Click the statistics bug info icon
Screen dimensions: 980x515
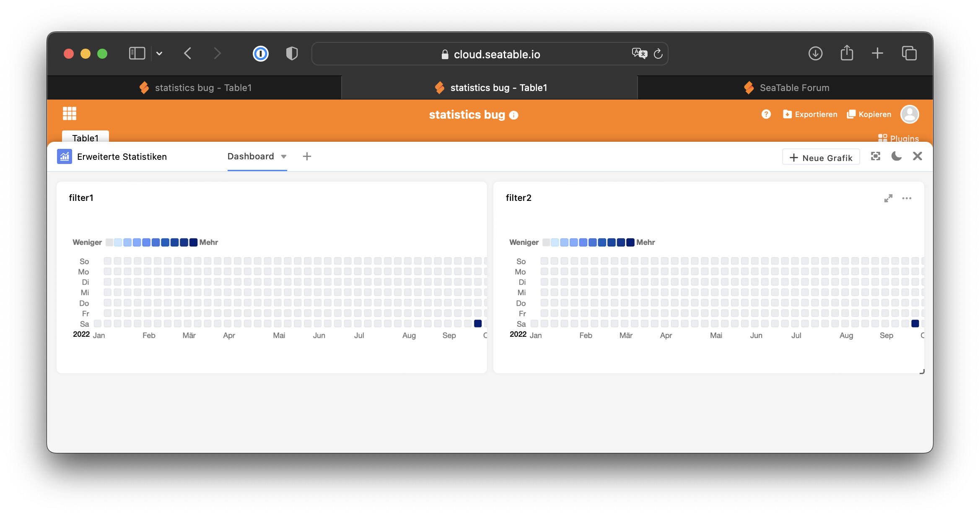pyautogui.click(x=513, y=115)
